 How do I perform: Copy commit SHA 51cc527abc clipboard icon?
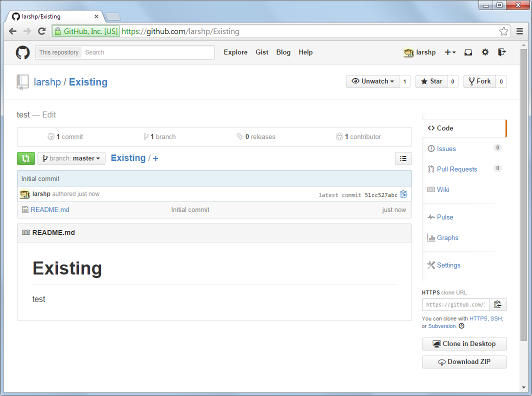tap(404, 194)
